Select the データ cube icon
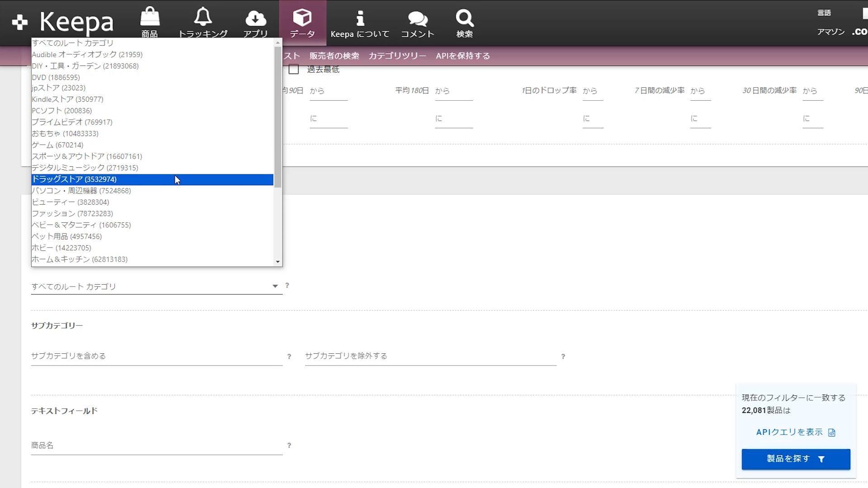The height and width of the screenshot is (488, 868). [302, 18]
